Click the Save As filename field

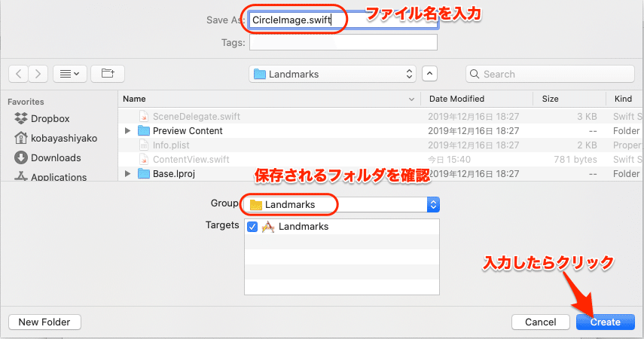[343, 20]
